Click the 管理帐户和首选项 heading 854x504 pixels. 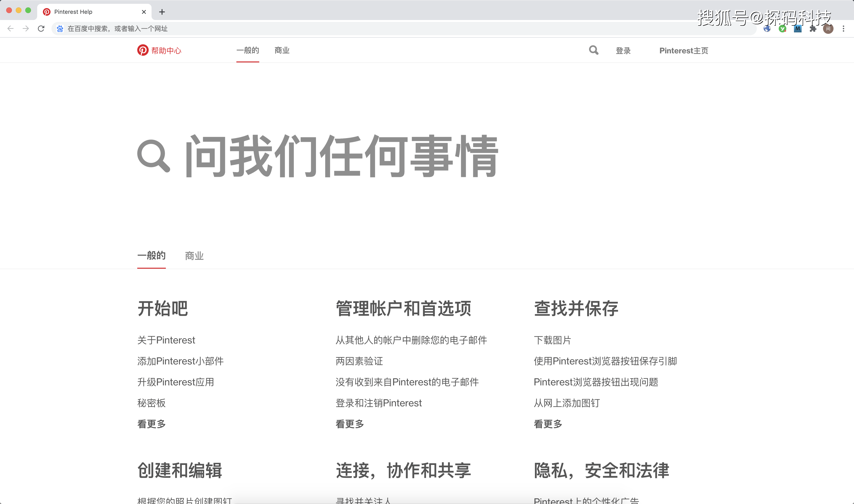[404, 308]
